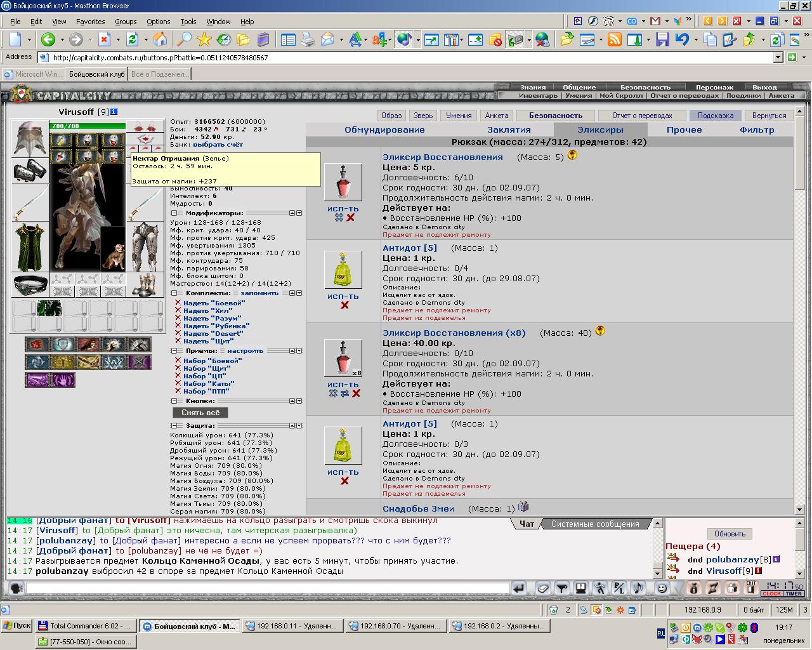The width and height of the screenshot is (812, 650).
Task: Click the yellow Антидот bottle with Долговечность 0/4
Action: tap(343, 270)
